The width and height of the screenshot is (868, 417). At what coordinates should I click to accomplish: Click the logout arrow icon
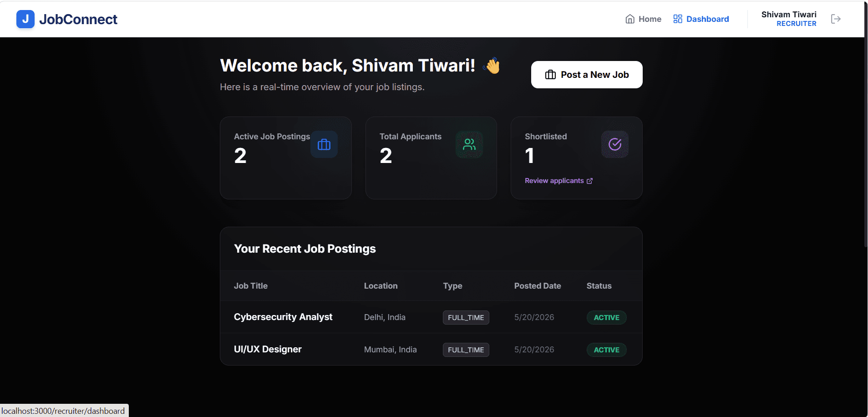tap(836, 19)
